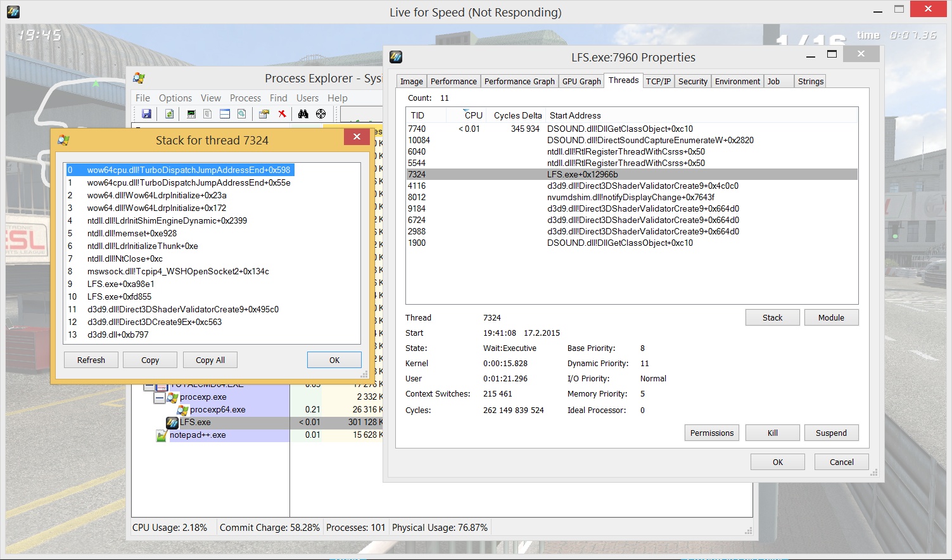Open the Help menu
Viewport: 952px width, 560px height.
pos(338,98)
